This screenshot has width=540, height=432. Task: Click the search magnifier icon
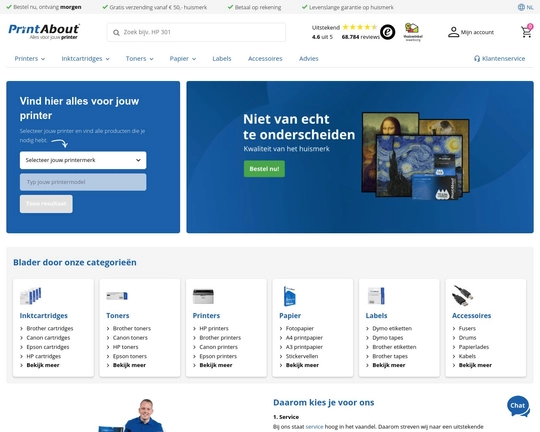[x=116, y=33]
